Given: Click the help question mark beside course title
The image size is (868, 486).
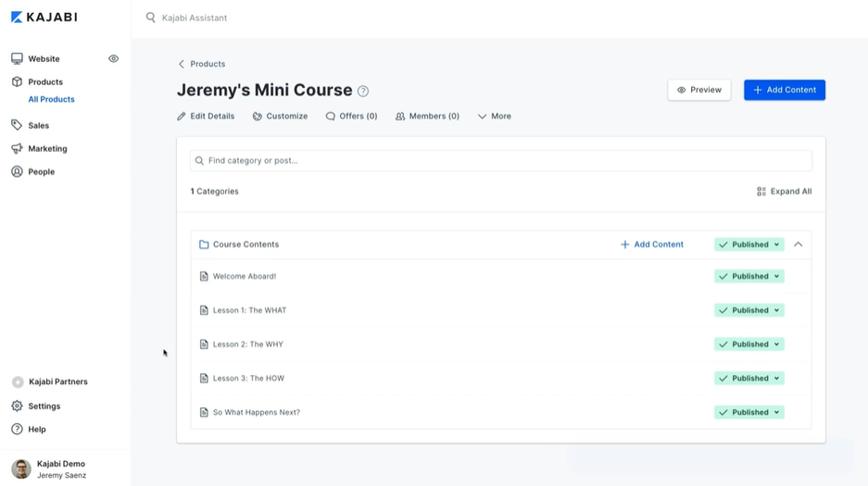Looking at the screenshot, I should (x=363, y=91).
